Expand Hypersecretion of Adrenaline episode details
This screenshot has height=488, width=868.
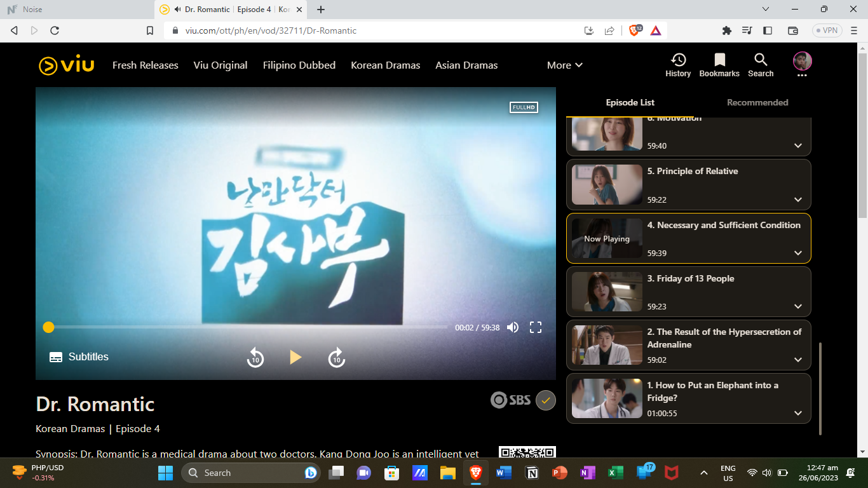[x=798, y=360]
